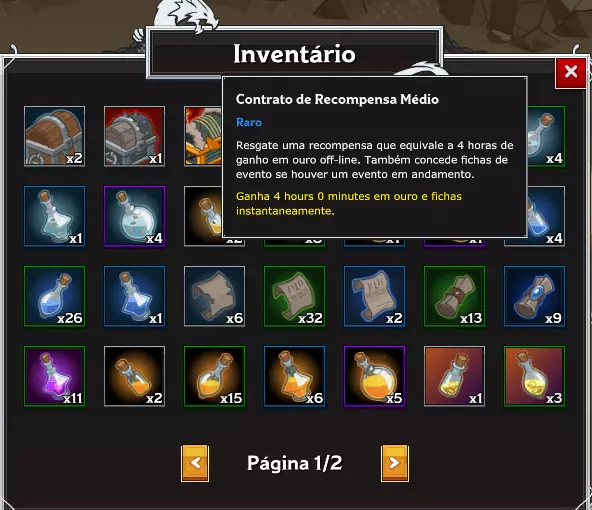The image size is (592, 510).
Task: Go to previous inventory page
Action: pos(195,463)
